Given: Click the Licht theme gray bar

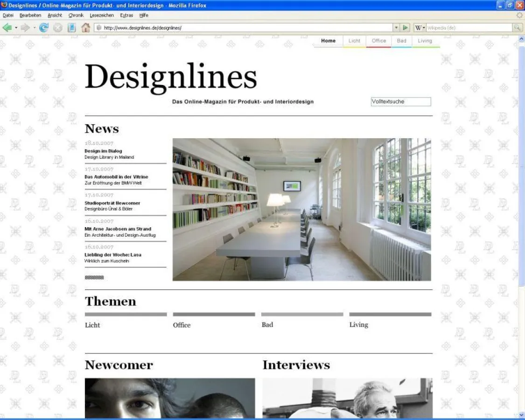Looking at the screenshot, I should [126, 315].
